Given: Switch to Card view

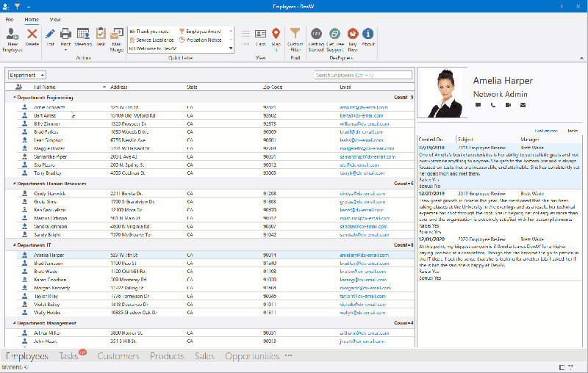Looking at the screenshot, I should coord(261,37).
